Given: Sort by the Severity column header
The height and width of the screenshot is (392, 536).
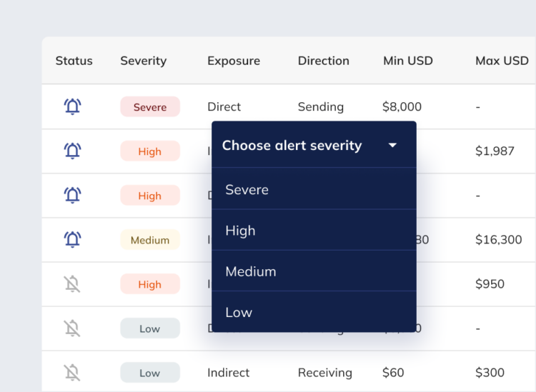Looking at the screenshot, I should point(143,61).
